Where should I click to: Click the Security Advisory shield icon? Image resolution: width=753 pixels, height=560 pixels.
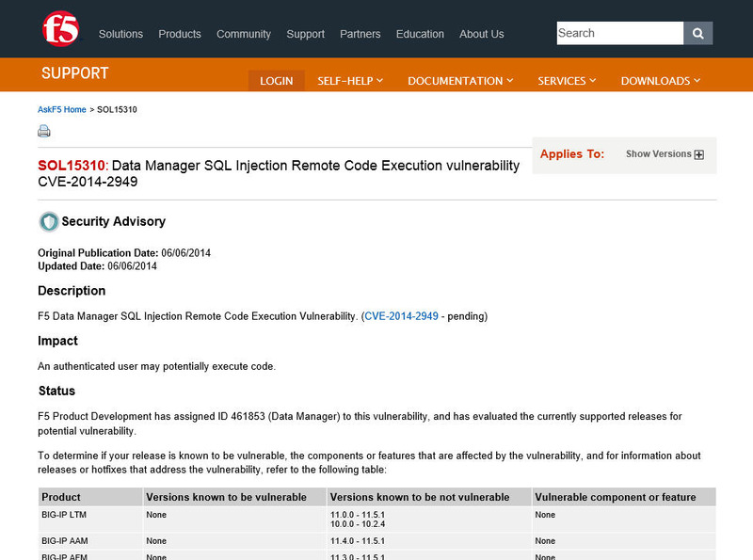(49, 222)
